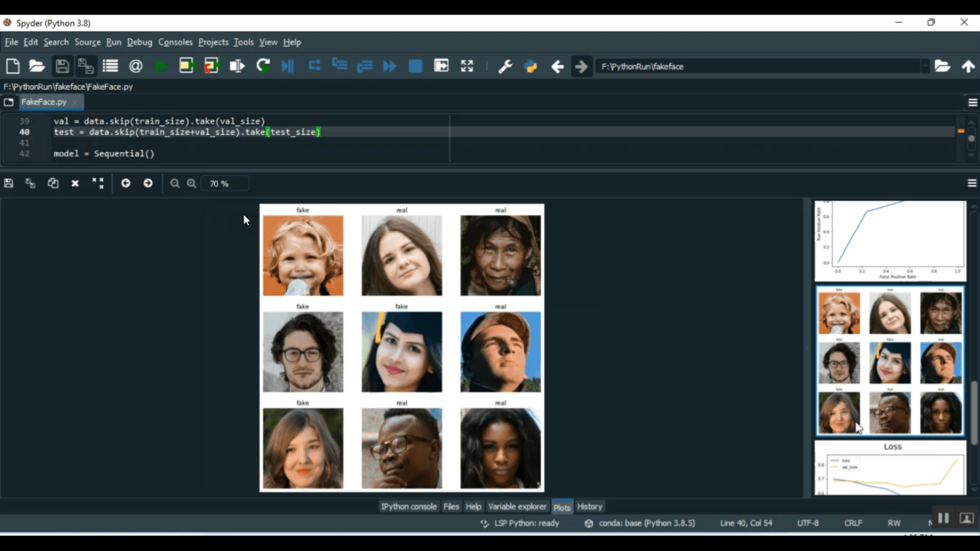Open the editor hamburger options menu

tap(973, 102)
